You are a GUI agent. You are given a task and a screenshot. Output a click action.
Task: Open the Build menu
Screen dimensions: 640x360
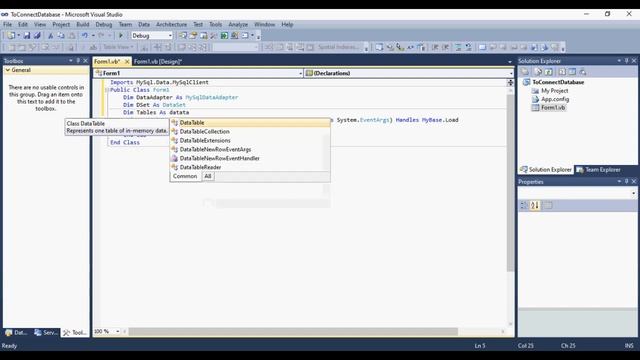(x=82, y=24)
